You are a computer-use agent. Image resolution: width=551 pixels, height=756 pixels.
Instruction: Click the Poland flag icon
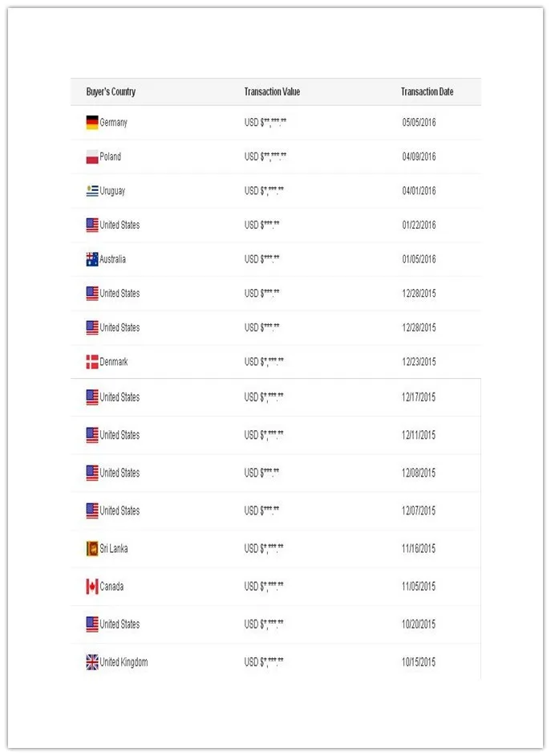click(92, 156)
